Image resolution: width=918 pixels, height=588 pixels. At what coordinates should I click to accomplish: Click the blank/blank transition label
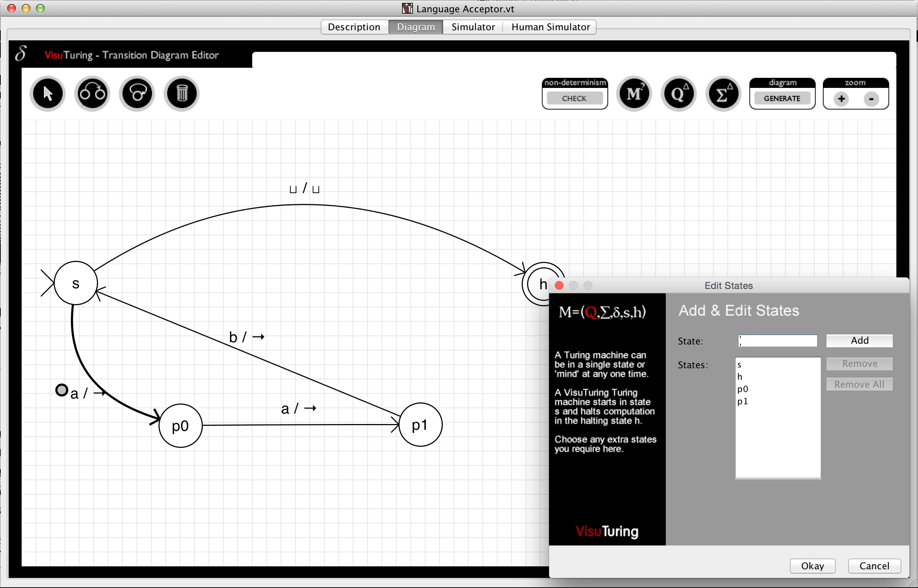coord(304,188)
